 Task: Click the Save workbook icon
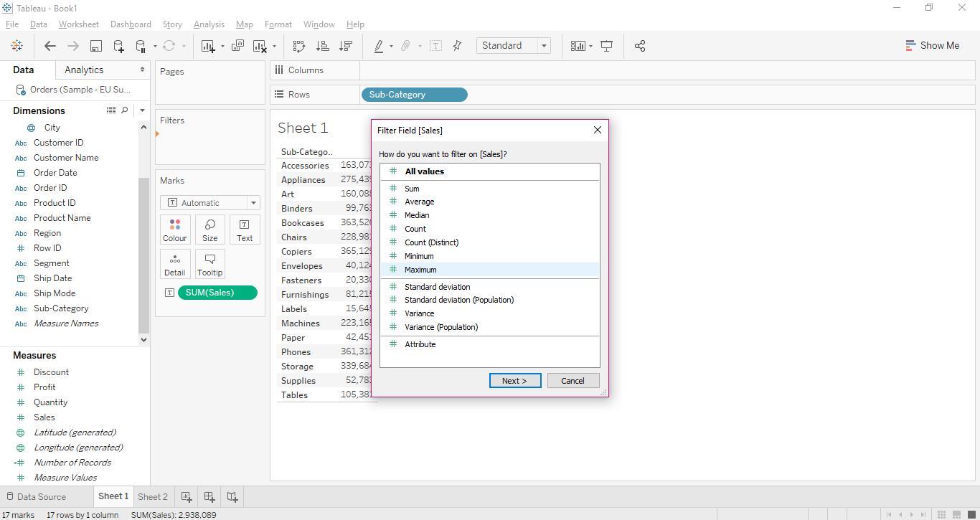click(x=95, y=45)
